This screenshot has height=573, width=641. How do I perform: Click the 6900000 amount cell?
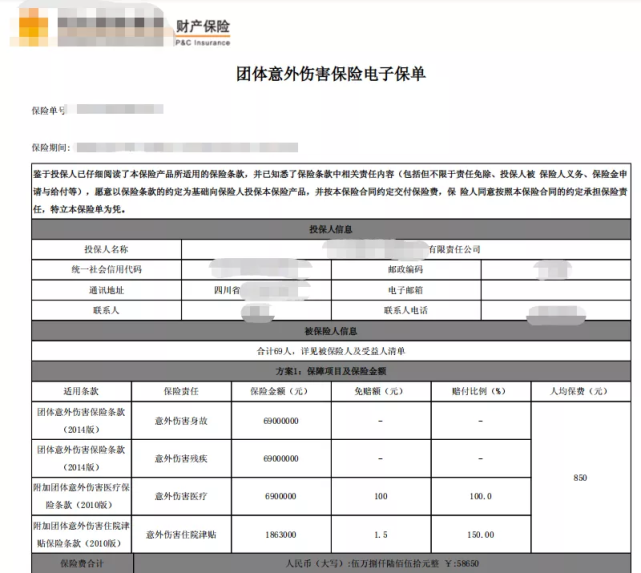[281, 496]
